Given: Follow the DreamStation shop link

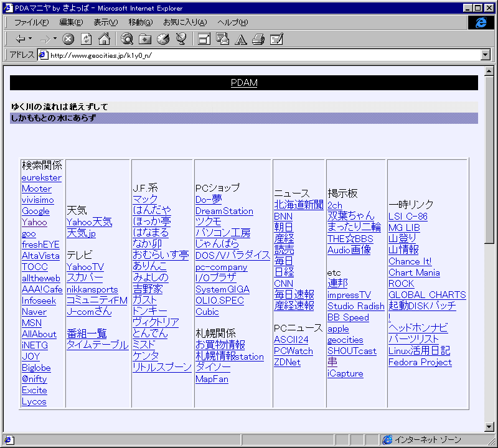Looking at the screenshot, I should click(x=224, y=211).
